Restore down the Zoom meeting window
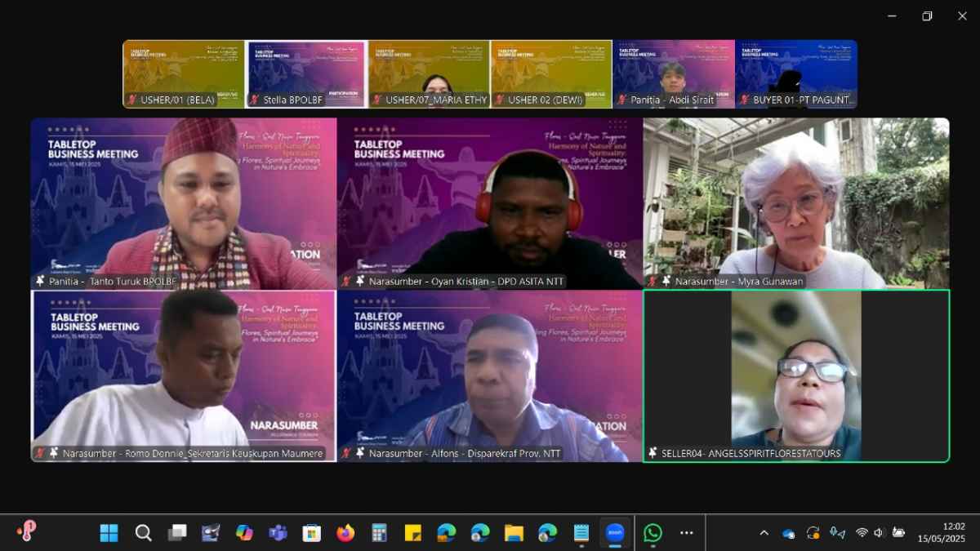Screen dimensions: 980x551 pyautogui.click(x=927, y=16)
